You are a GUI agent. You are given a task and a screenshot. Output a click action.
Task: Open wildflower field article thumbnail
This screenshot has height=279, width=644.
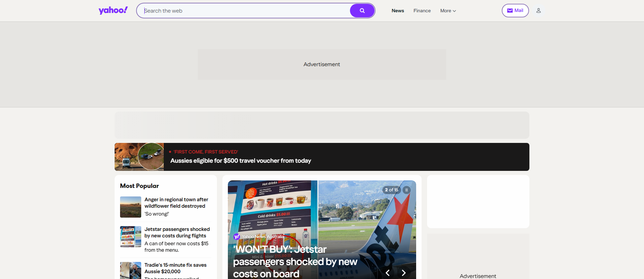[131, 207]
